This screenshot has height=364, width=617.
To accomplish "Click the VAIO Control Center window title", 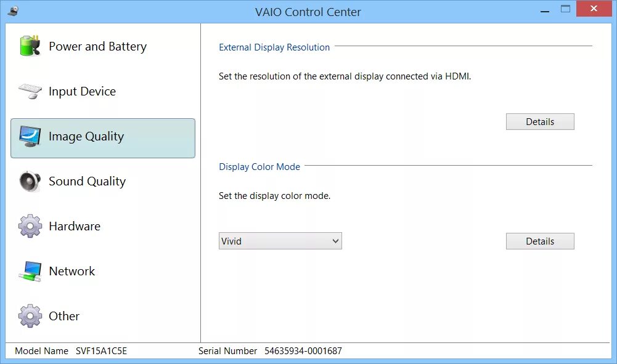I will click(308, 12).
